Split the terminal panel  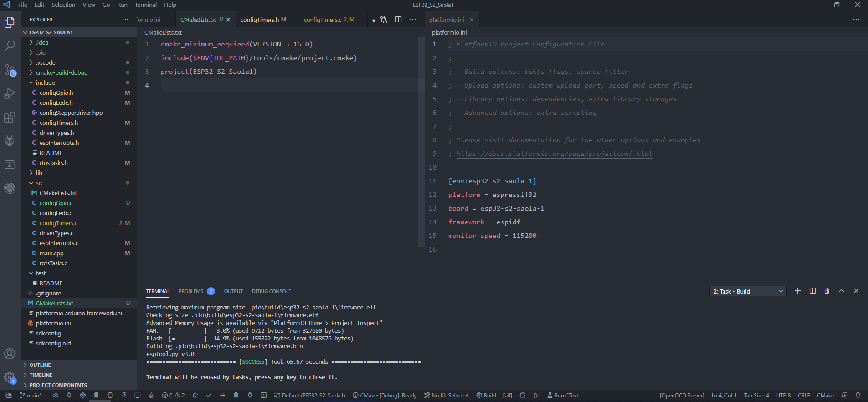coord(812,291)
